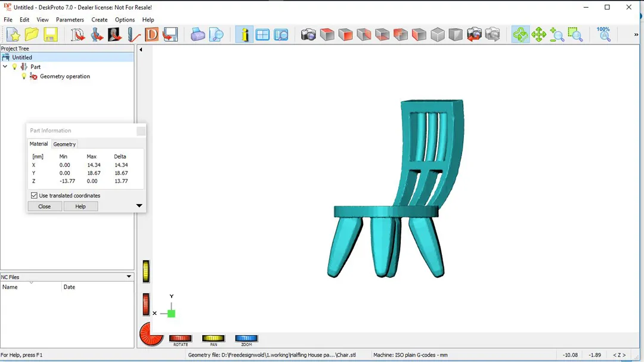Click the Z Delta value 13.77
This screenshot has width=644, height=362.
click(x=121, y=181)
